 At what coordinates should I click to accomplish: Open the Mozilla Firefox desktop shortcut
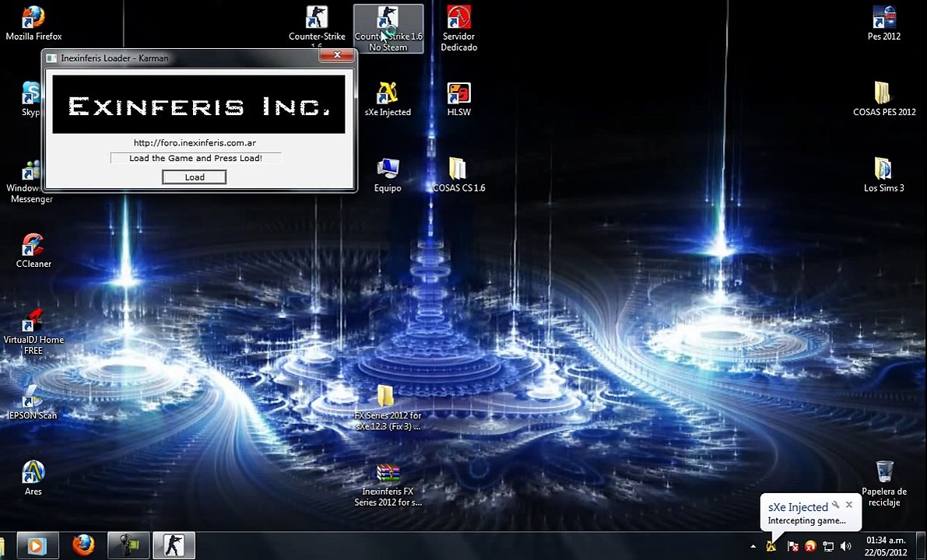(33, 23)
